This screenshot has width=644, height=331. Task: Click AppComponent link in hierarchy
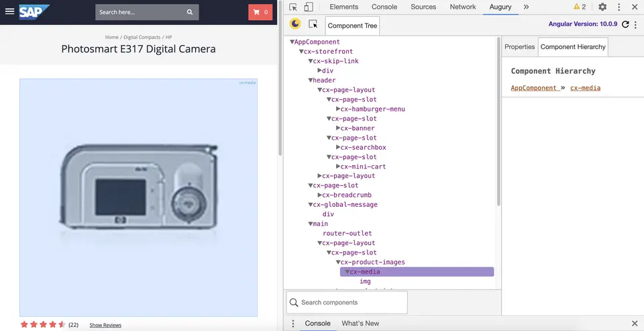coord(534,88)
